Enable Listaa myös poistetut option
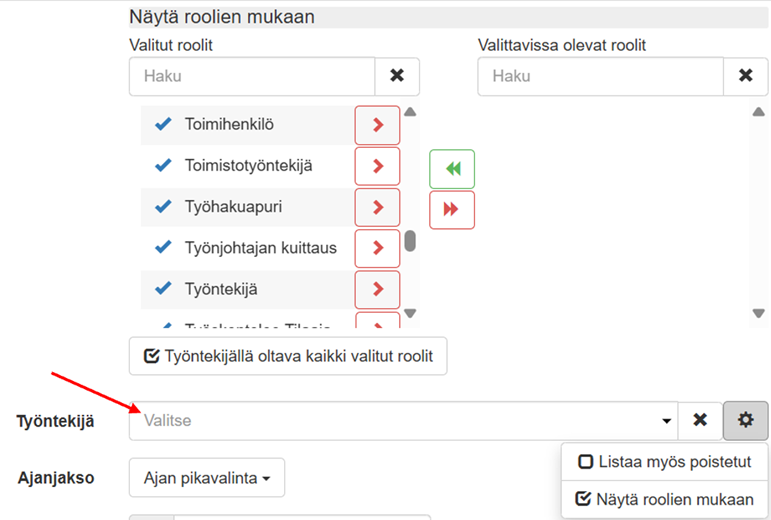Screen dimensions: 771x520 pos(664,462)
